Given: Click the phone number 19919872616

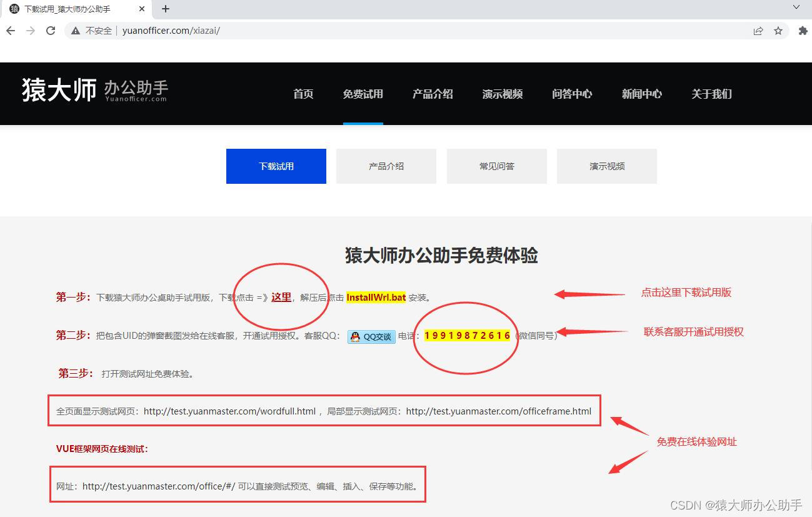Looking at the screenshot, I should point(468,336).
